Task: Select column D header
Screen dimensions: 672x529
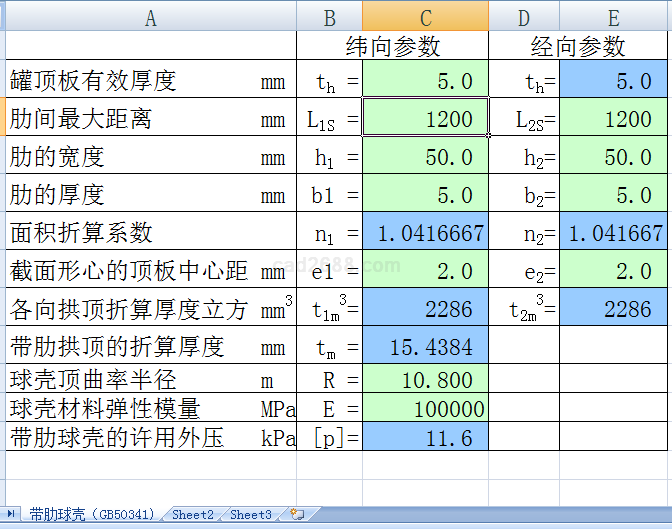Action: click(x=524, y=17)
